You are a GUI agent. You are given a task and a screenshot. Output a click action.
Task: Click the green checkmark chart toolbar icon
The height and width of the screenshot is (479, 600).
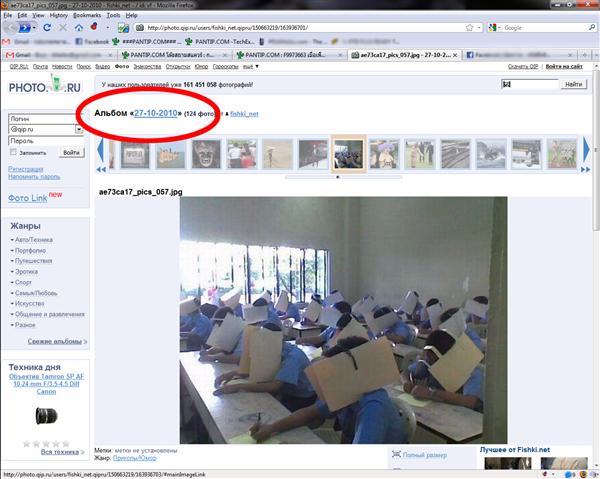123,28
